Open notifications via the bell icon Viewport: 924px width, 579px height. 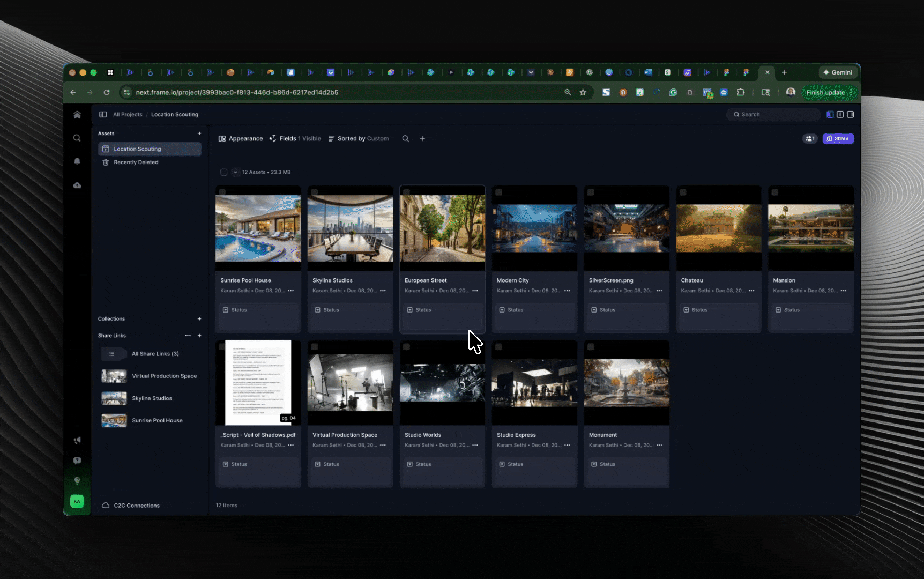click(x=77, y=161)
